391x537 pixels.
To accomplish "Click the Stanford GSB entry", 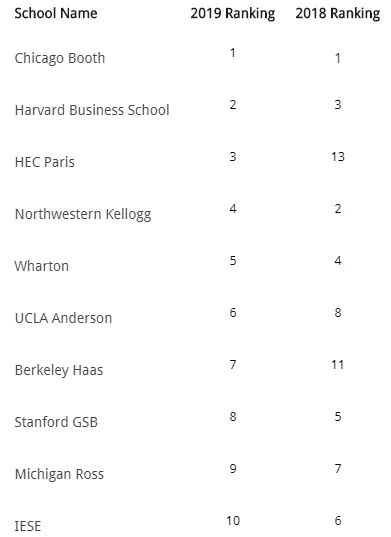I will 56,422.
